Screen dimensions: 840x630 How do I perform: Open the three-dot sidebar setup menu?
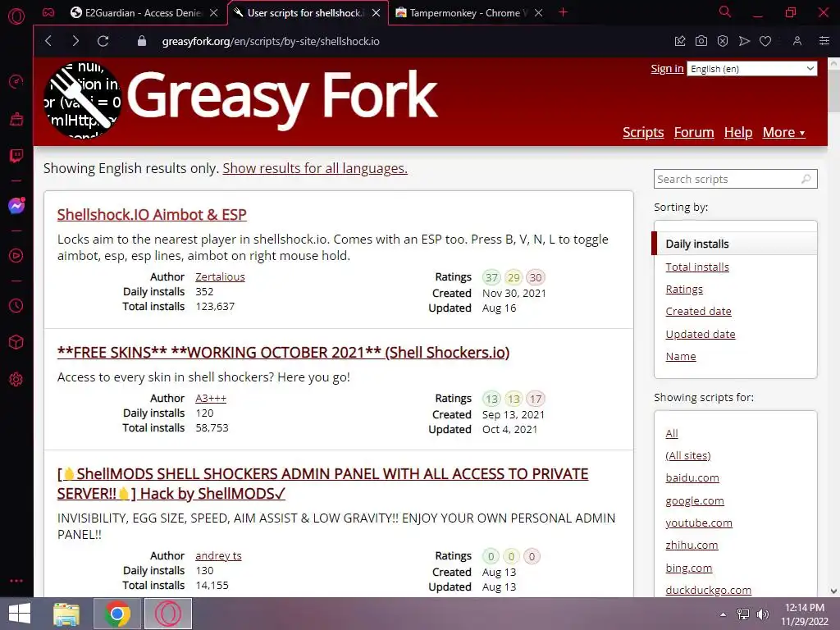tap(16, 581)
